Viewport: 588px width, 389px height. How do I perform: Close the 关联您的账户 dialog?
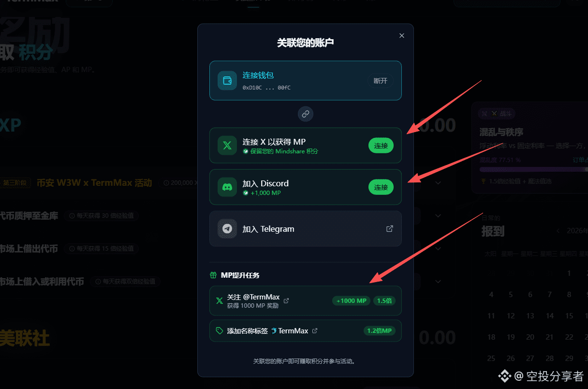[x=402, y=35]
